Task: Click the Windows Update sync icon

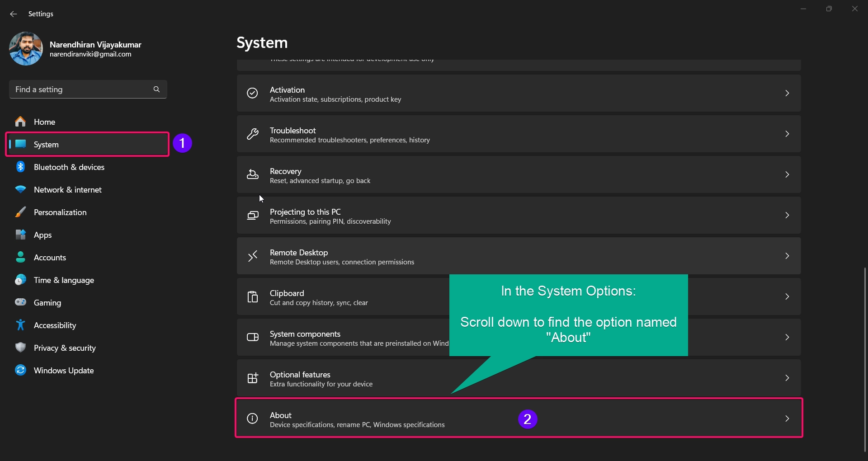Action: [x=20, y=370]
